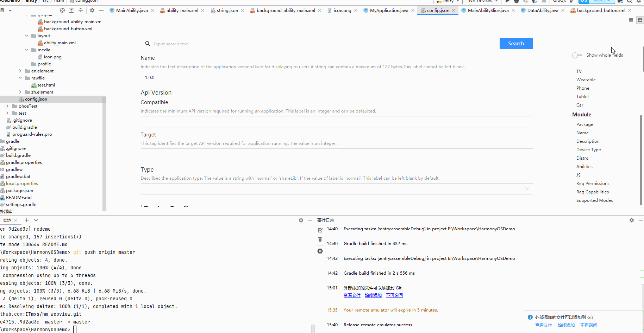644x333 pixels.
Task: Close the background_button.xml tab
Action: click(x=630, y=11)
